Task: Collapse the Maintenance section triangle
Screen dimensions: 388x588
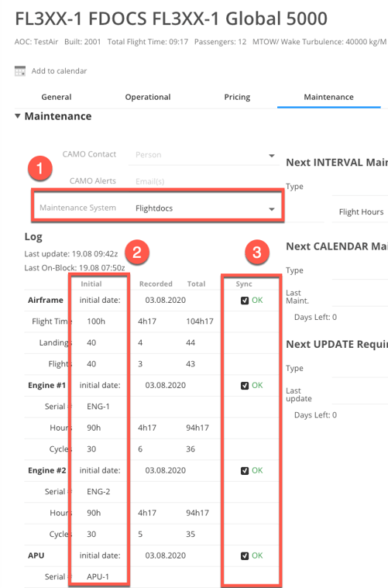Action: click(18, 116)
